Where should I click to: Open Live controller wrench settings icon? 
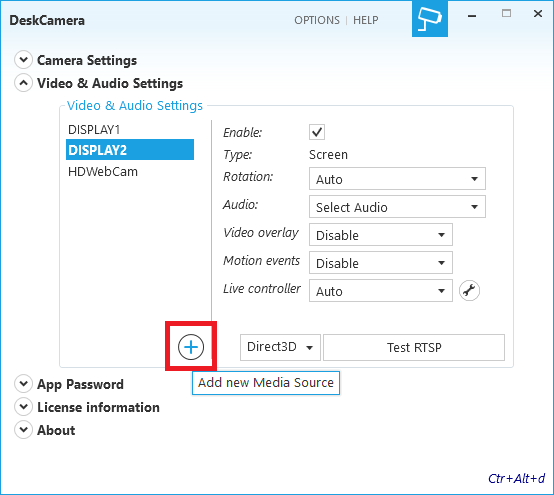coord(469,291)
